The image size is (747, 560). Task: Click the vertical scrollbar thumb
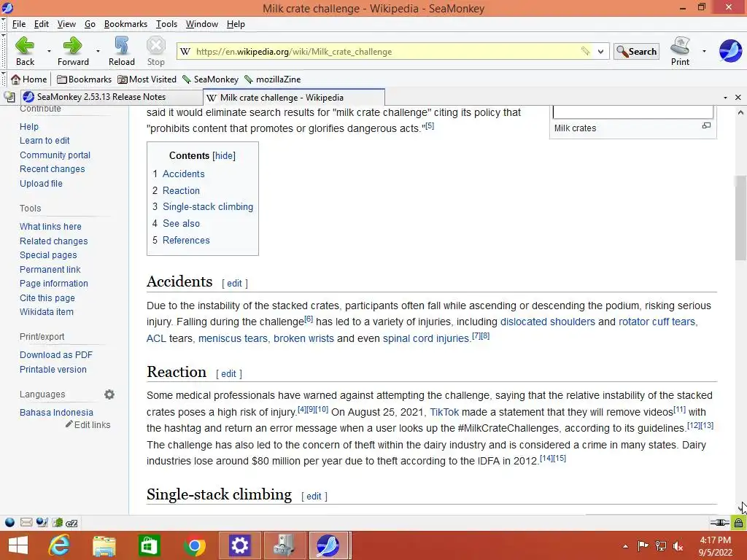coord(740,218)
